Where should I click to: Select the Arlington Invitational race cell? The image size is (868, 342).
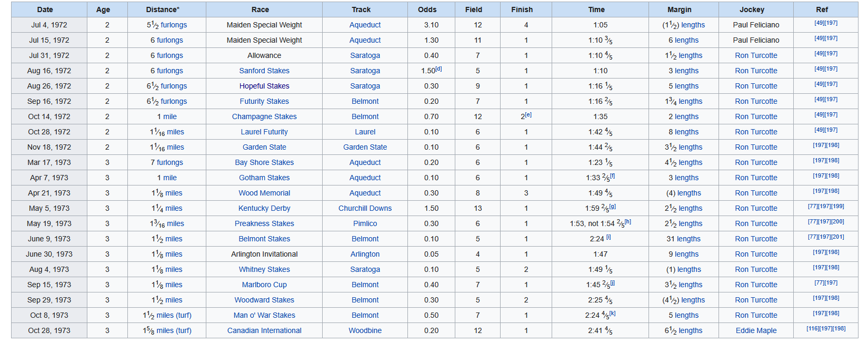click(264, 254)
